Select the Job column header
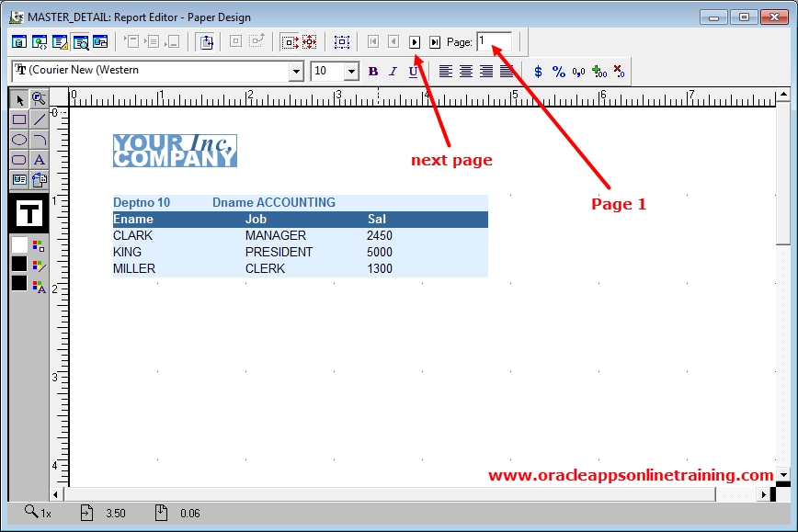 click(x=256, y=220)
